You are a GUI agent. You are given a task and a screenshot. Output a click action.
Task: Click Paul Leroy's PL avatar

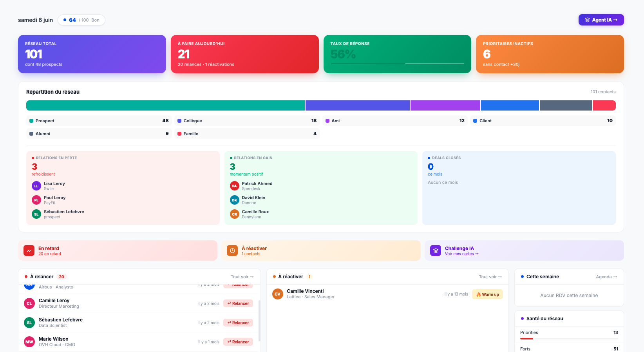(36, 200)
